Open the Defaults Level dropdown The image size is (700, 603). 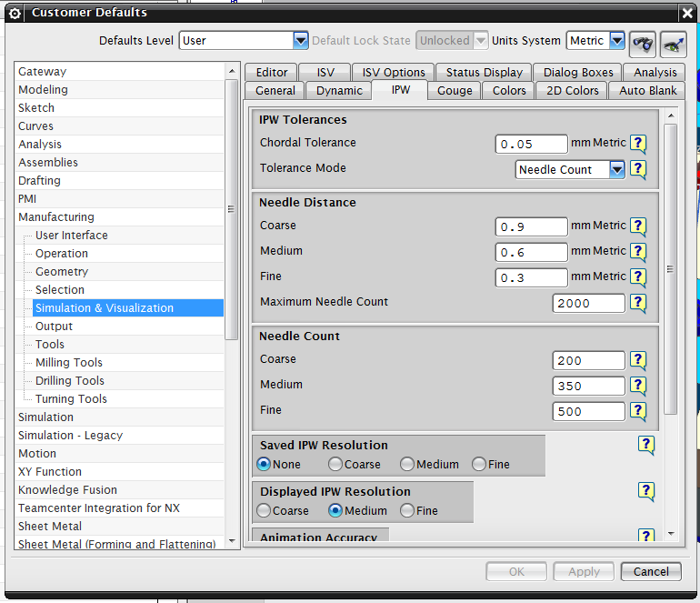click(x=301, y=41)
